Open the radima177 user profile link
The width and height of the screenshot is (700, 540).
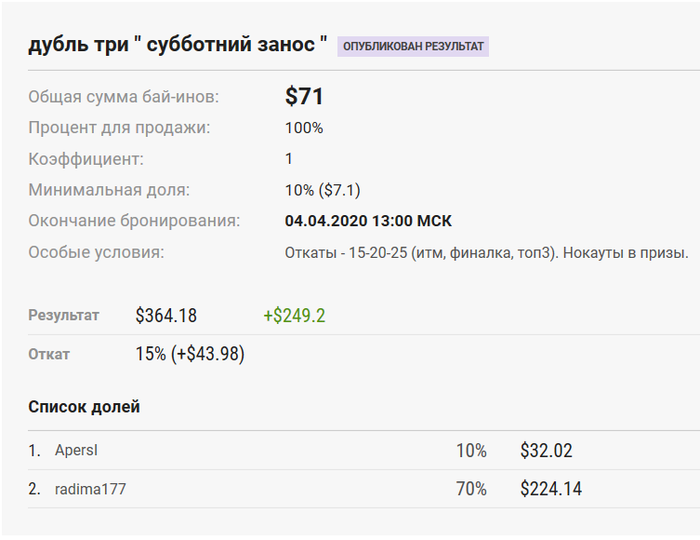tap(90, 489)
